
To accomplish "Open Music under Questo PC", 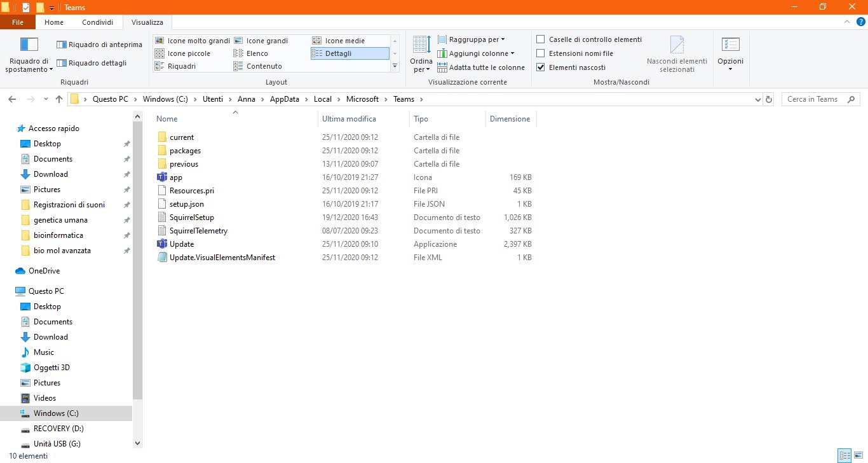I will pos(44,352).
